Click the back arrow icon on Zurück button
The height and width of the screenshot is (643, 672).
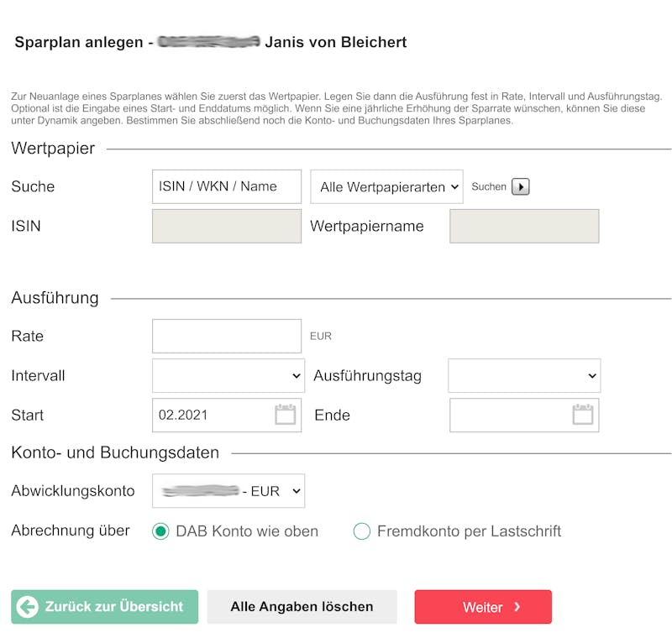[x=28, y=607]
